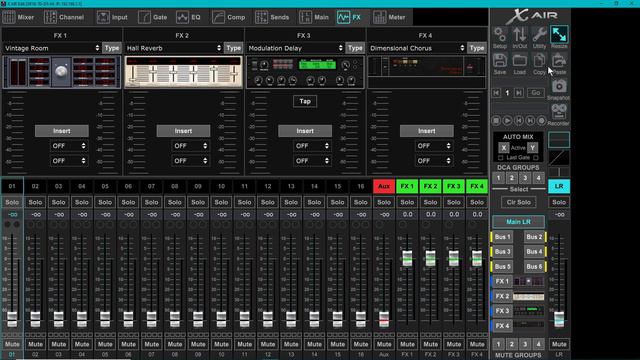Toggle Mute on FX 2 return channel
The width and height of the screenshot is (640, 360).
click(x=430, y=344)
